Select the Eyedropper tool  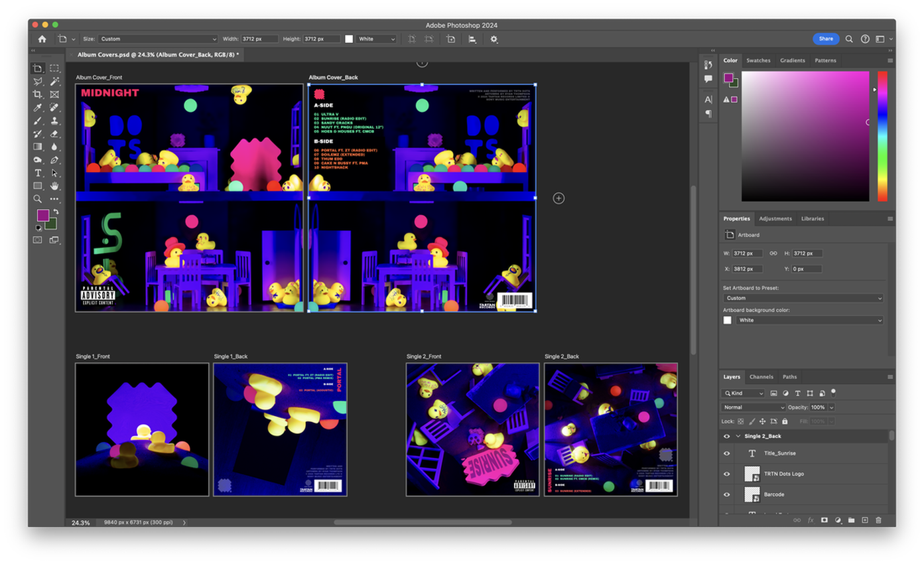point(38,107)
